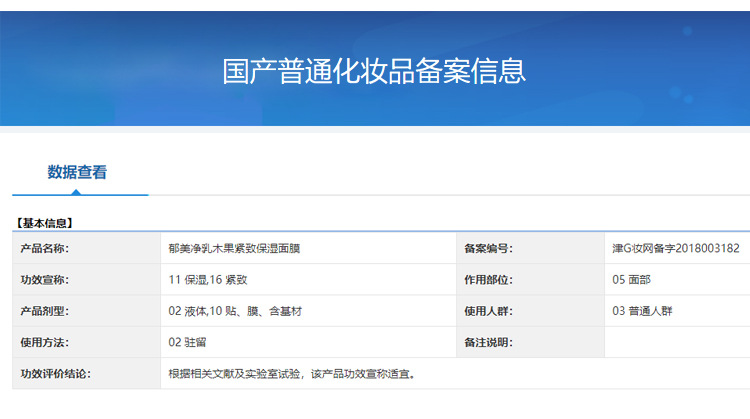Click the 使用人群 label cell
The height and width of the screenshot is (419, 750).
[530, 311]
